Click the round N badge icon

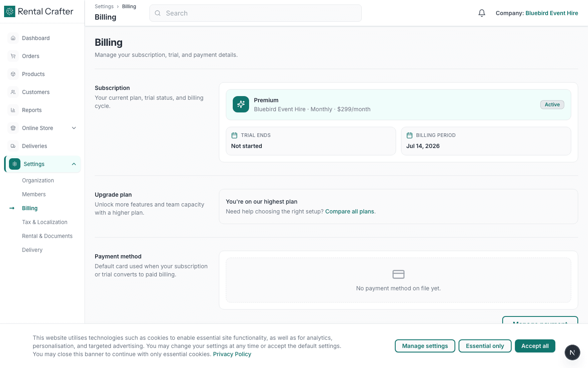[572, 352]
